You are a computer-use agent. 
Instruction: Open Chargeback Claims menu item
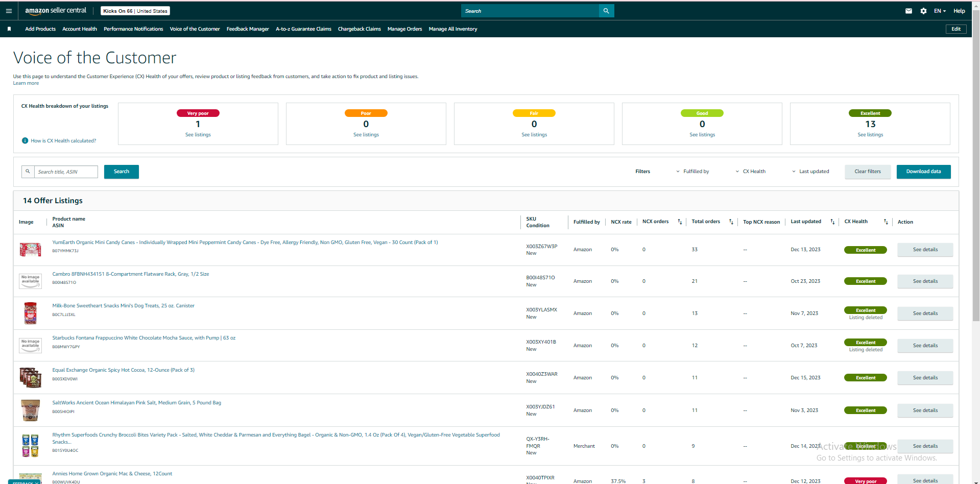coord(360,29)
